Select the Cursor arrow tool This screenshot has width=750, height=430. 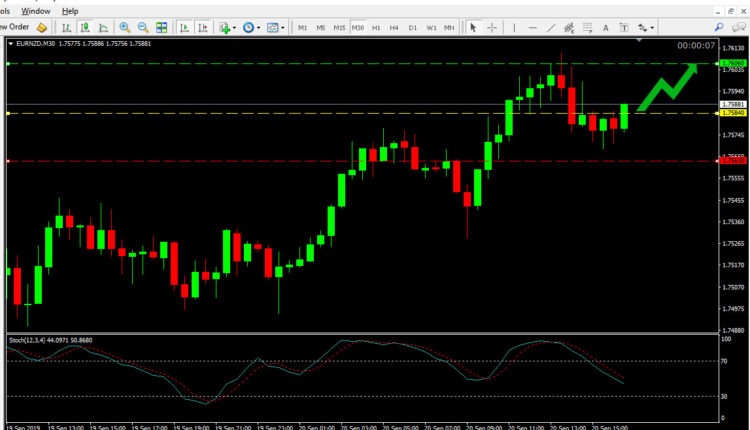(x=473, y=28)
